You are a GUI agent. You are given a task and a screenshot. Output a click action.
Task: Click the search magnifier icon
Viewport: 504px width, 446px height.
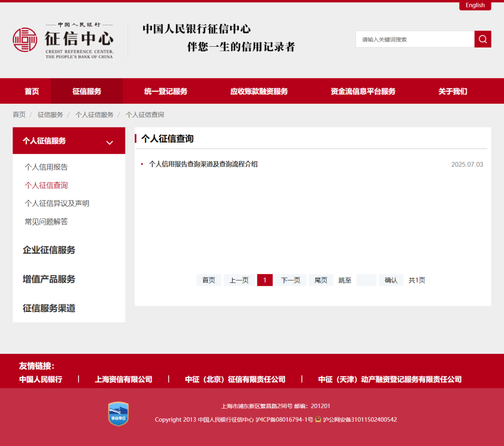(x=483, y=39)
